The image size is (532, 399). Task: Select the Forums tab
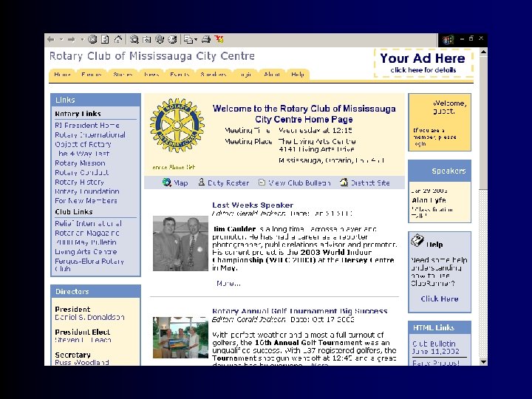tap(92, 75)
